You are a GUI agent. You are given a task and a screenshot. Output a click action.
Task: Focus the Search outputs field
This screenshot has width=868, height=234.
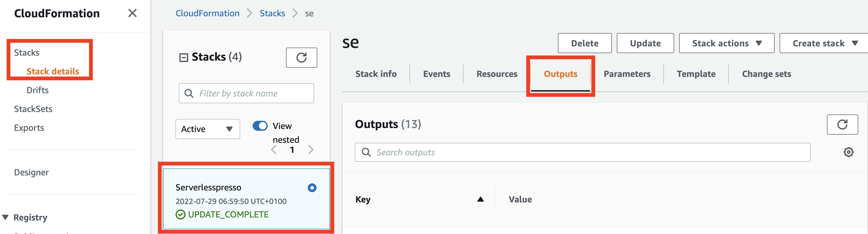click(582, 152)
